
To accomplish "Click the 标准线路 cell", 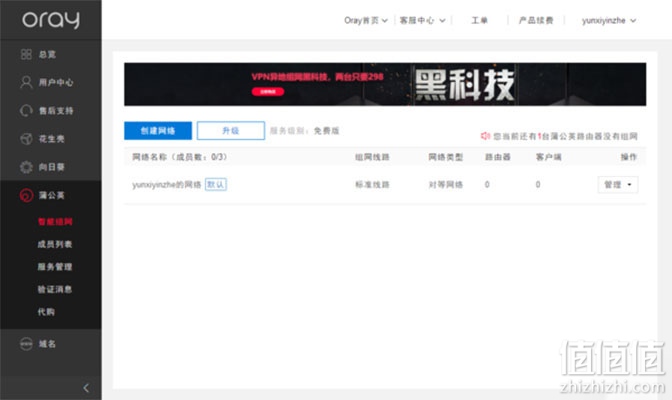I will coord(372,185).
